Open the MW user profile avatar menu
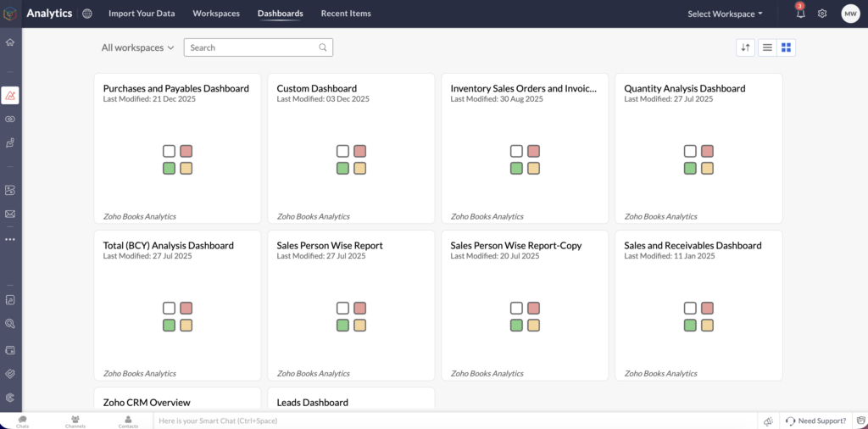 [x=849, y=14]
